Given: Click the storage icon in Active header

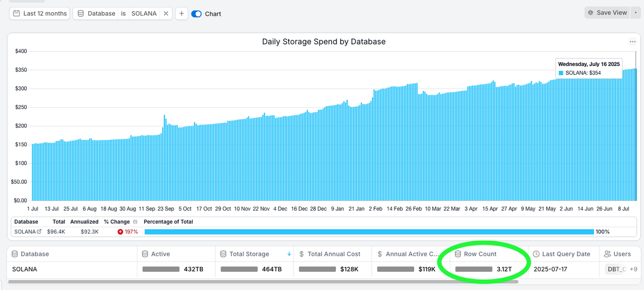Looking at the screenshot, I should tap(145, 254).
